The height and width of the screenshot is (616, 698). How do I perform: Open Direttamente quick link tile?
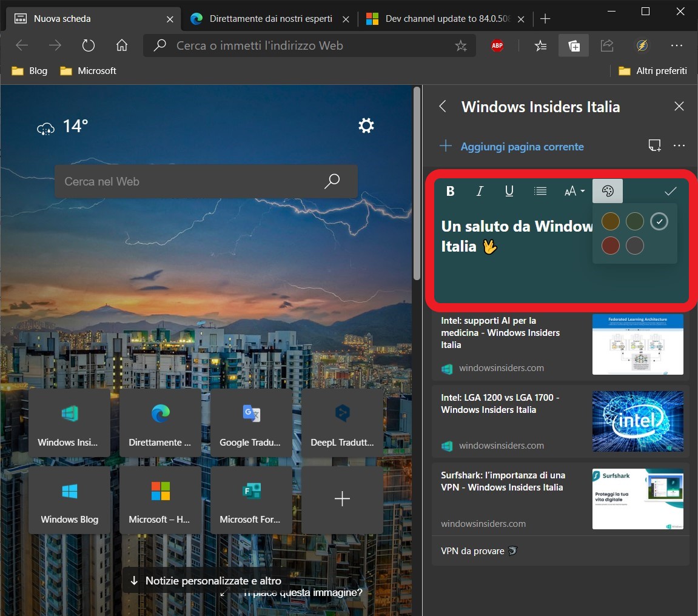(160, 423)
